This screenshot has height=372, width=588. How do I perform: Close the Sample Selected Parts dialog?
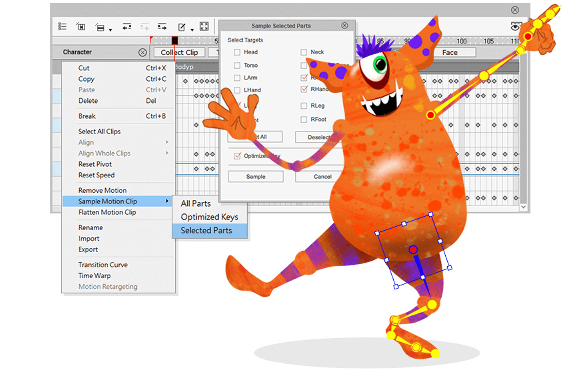pos(345,25)
